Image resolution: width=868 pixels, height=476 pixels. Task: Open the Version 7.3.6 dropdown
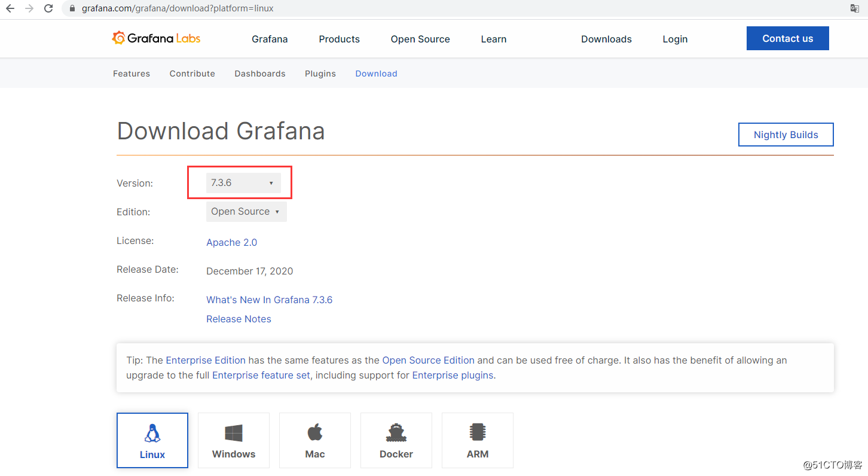(x=243, y=183)
